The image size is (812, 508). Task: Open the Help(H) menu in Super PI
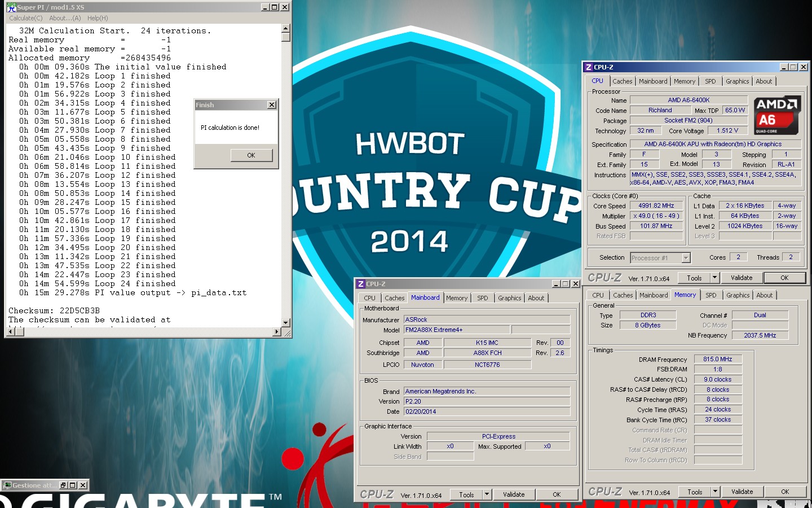point(98,18)
